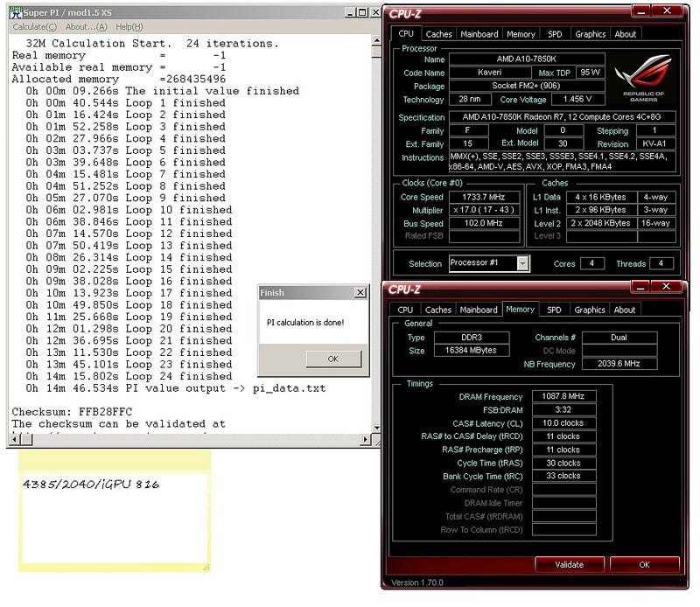The width and height of the screenshot is (700, 607).
Task: Go to Mainboard tab in lower CPU-Z
Action: coord(479,310)
